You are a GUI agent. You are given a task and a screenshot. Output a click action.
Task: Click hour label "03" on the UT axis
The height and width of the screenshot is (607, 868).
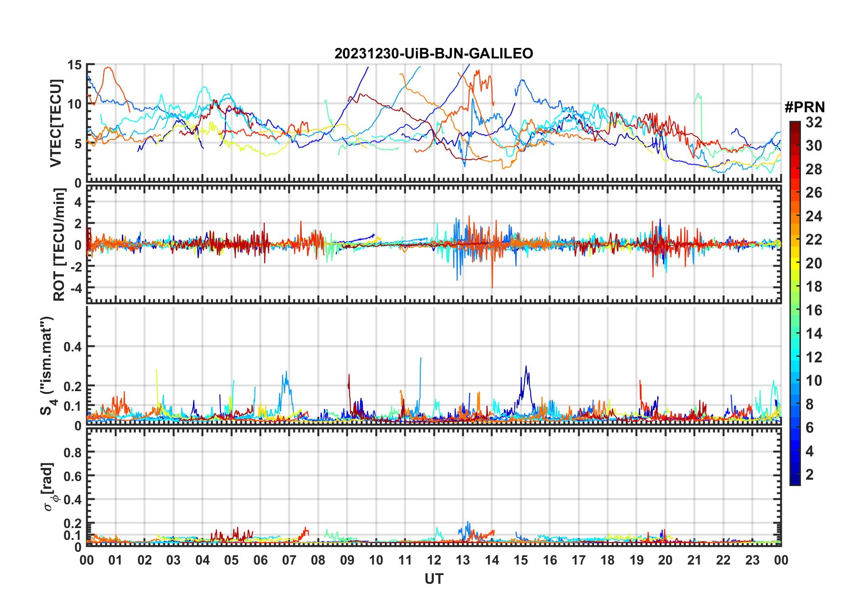(173, 560)
